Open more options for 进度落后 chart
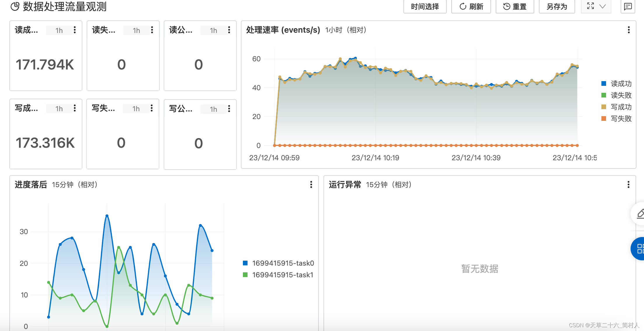The height and width of the screenshot is (331, 644). [311, 184]
